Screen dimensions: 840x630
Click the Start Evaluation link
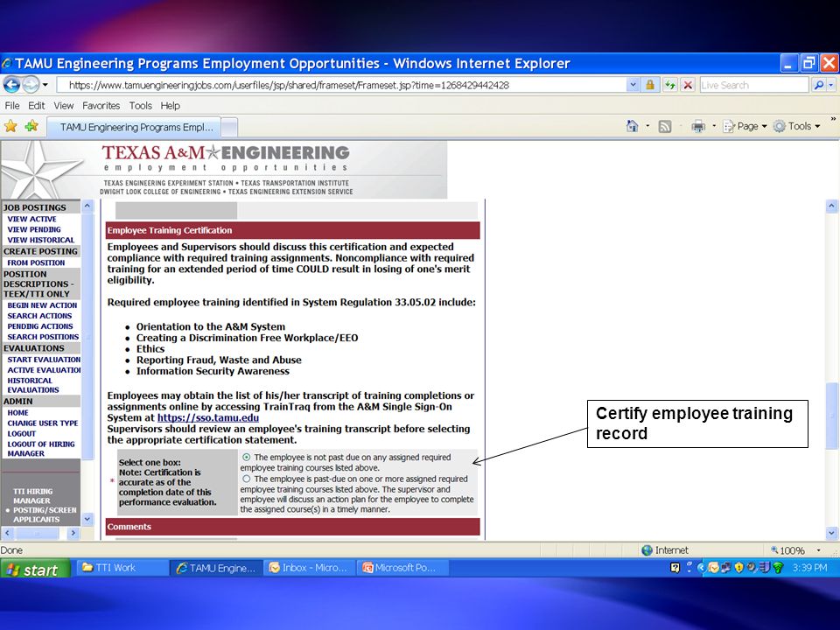click(x=44, y=360)
